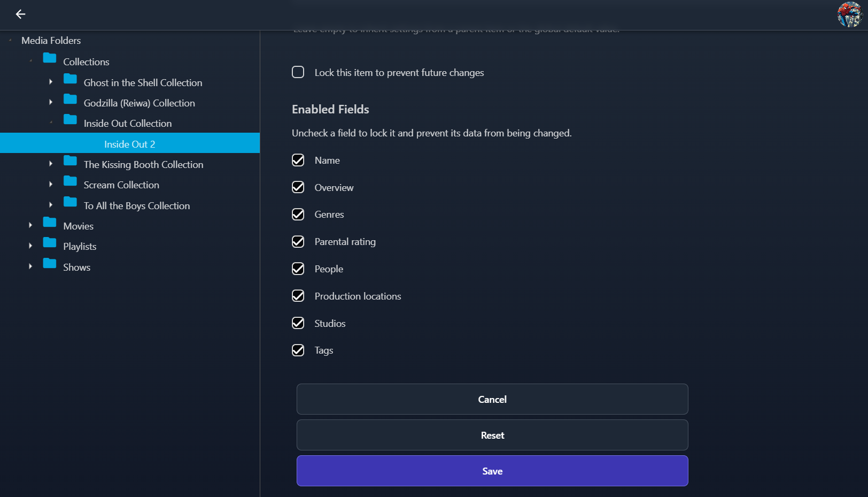Expand the Movies folder tree arrow
868x497 pixels.
tap(30, 225)
